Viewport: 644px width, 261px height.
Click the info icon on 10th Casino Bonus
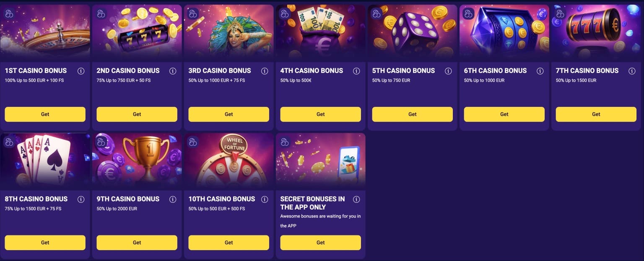265,199
